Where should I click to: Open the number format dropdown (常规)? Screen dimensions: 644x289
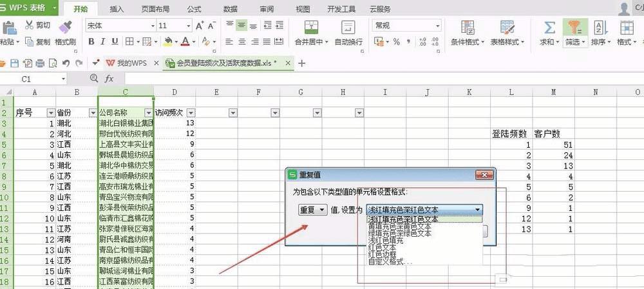(438, 26)
